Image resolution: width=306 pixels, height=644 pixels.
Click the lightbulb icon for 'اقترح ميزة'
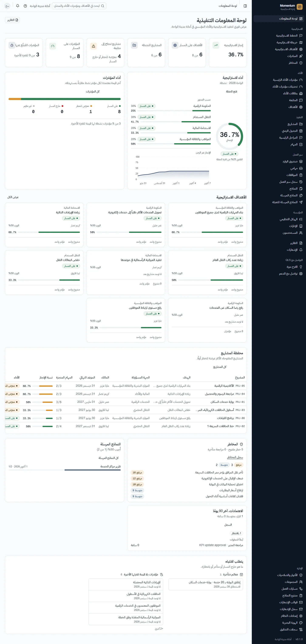click(x=301, y=267)
